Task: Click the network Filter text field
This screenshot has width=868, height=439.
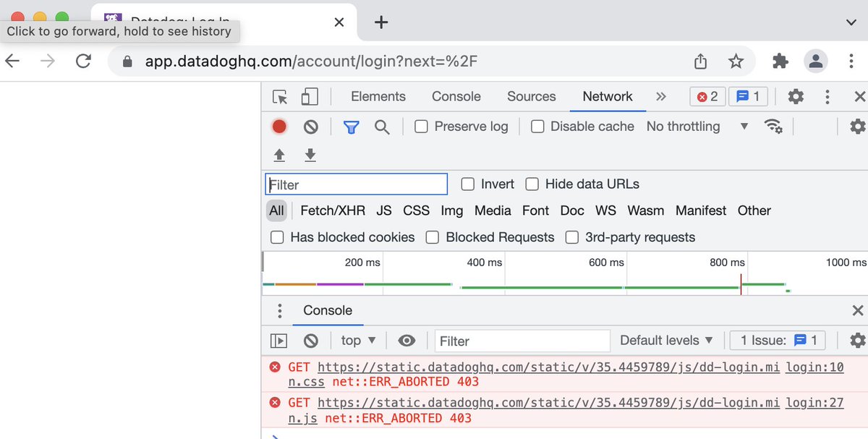Action: (x=357, y=184)
